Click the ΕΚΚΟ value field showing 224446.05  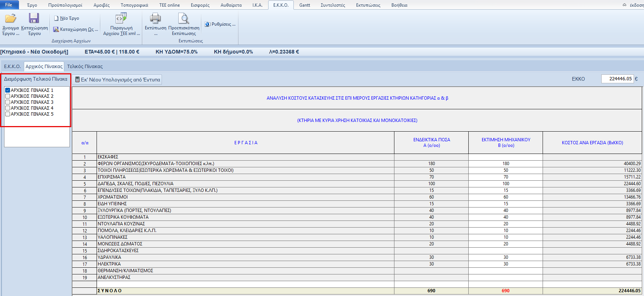click(617, 79)
